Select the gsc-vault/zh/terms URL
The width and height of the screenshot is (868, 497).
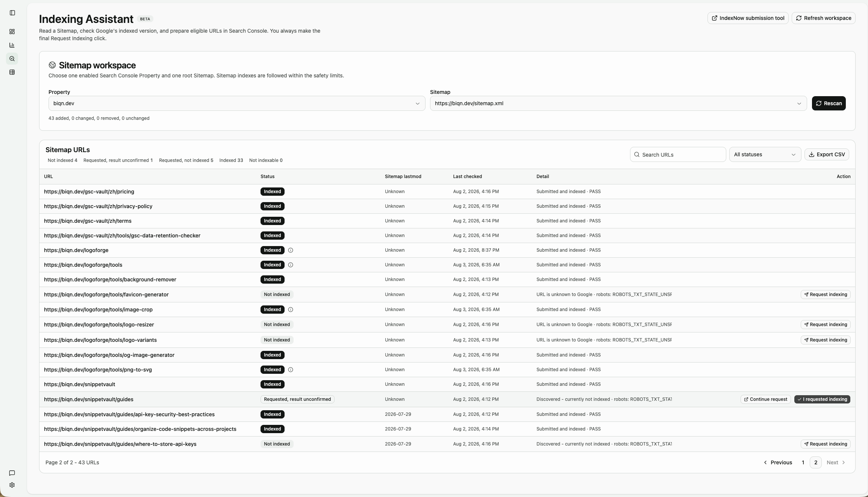(x=88, y=221)
